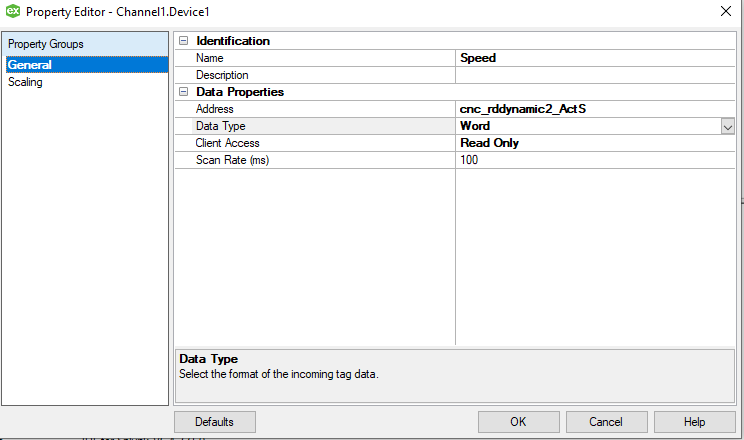Collapse the Data Properties section

(x=184, y=92)
